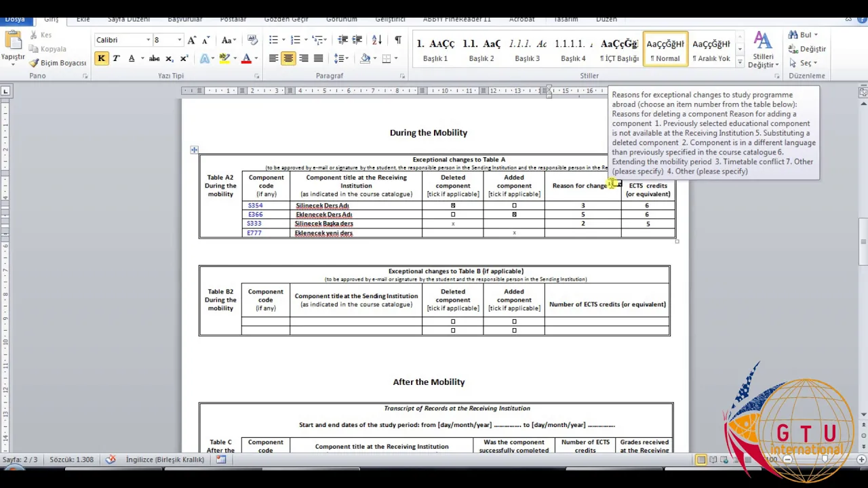Apply the İÇT Başlığı style
This screenshot has width=868, height=488.
click(619, 50)
